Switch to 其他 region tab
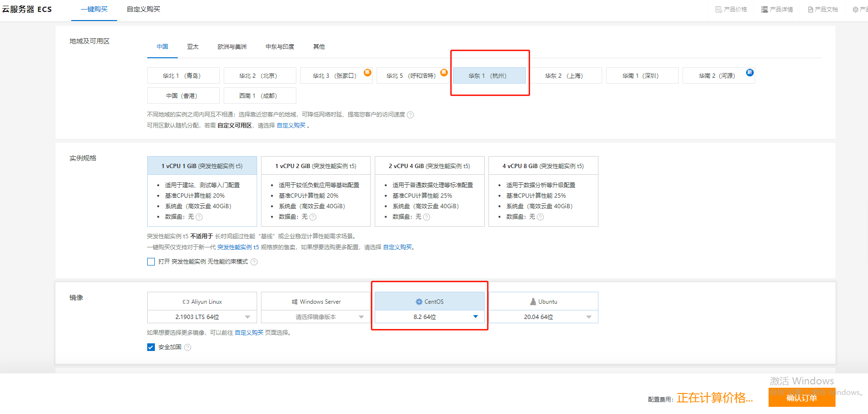This screenshot has height=414, width=868. pyautogui.click(x=319, y=47)
